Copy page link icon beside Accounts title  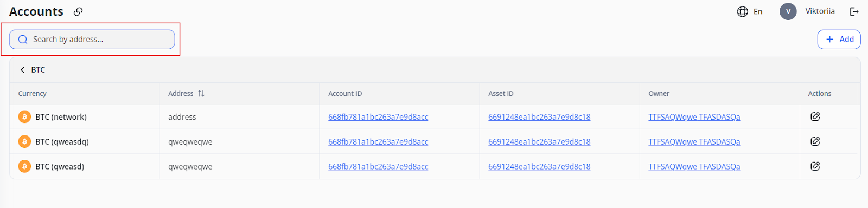tap(78, 11)
